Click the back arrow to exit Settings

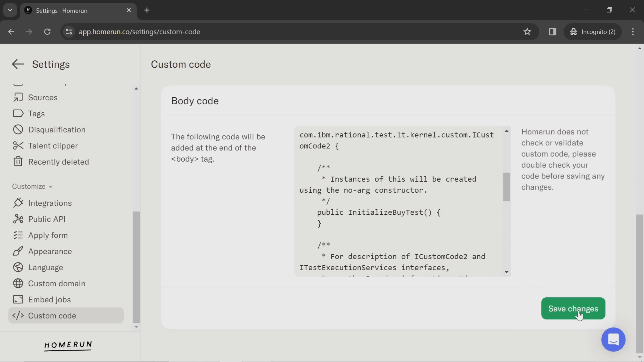(17, 64)
